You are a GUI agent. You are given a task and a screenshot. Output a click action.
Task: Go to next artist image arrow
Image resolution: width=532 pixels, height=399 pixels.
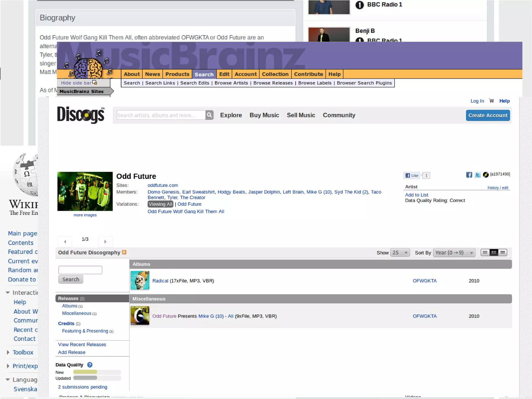pos(105,241)
